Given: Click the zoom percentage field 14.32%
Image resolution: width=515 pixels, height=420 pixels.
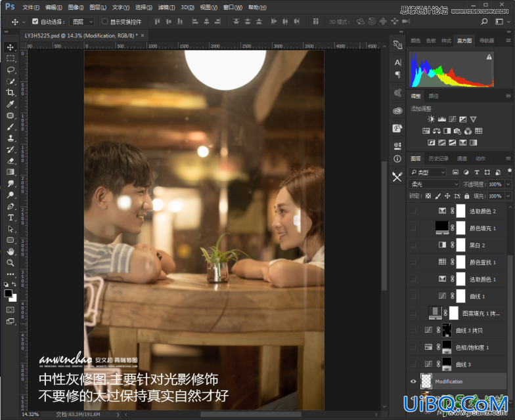Looking at the screenshot, I should pos(30,415).
